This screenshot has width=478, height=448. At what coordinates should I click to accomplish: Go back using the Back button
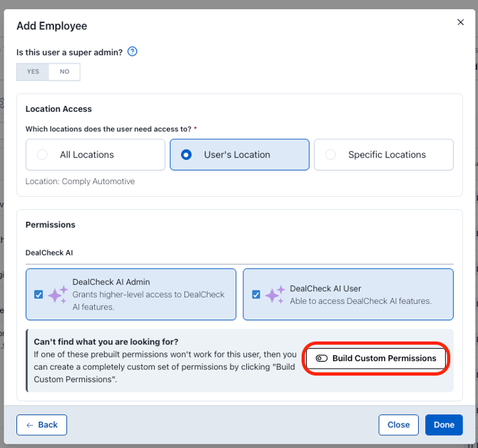coord(42,424)
